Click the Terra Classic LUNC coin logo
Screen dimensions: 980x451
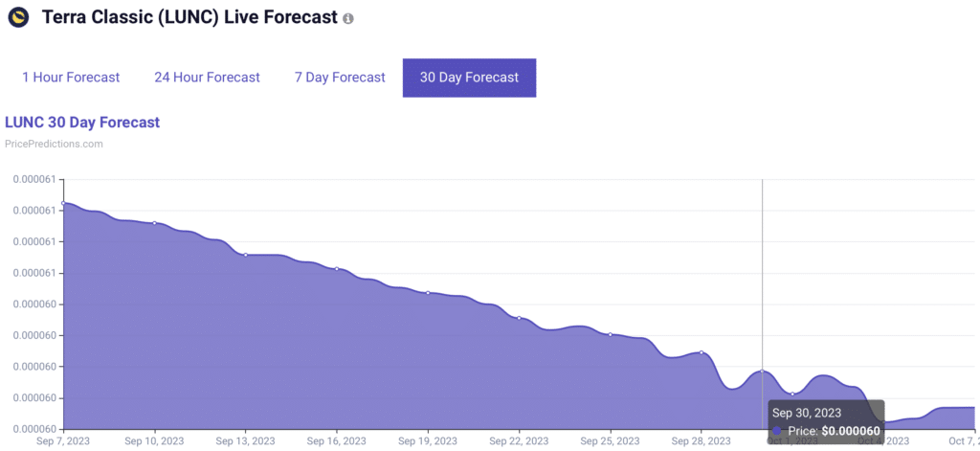click(x=17, y=17)
